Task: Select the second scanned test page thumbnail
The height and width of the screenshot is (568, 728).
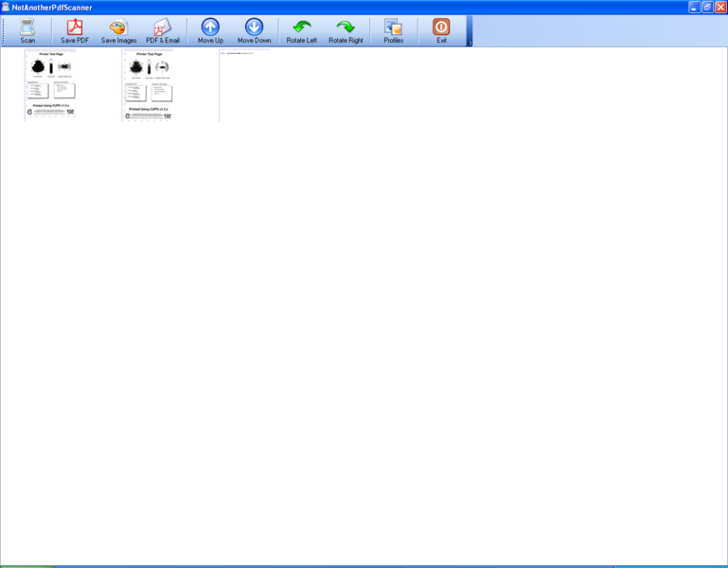Action: [148, 85]
